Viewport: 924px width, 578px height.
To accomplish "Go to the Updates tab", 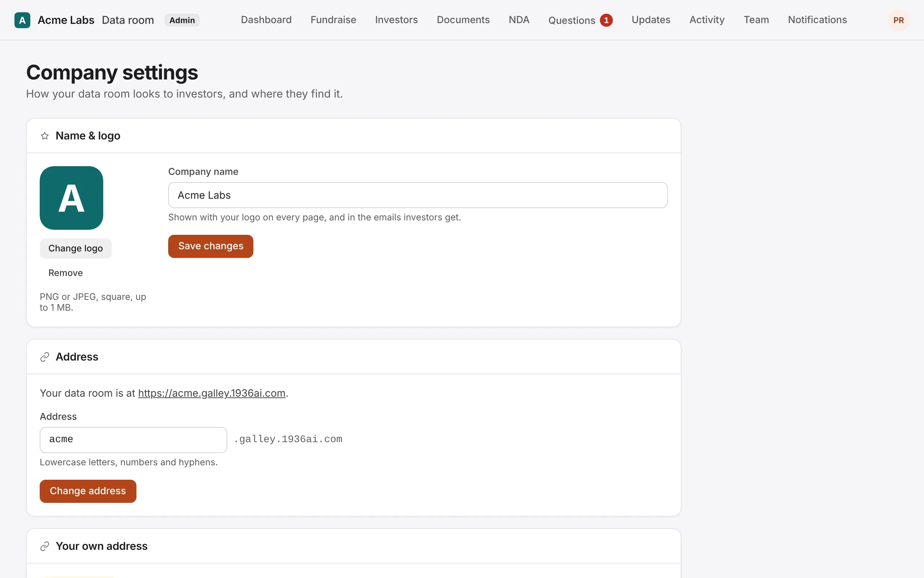I will 651,20.
